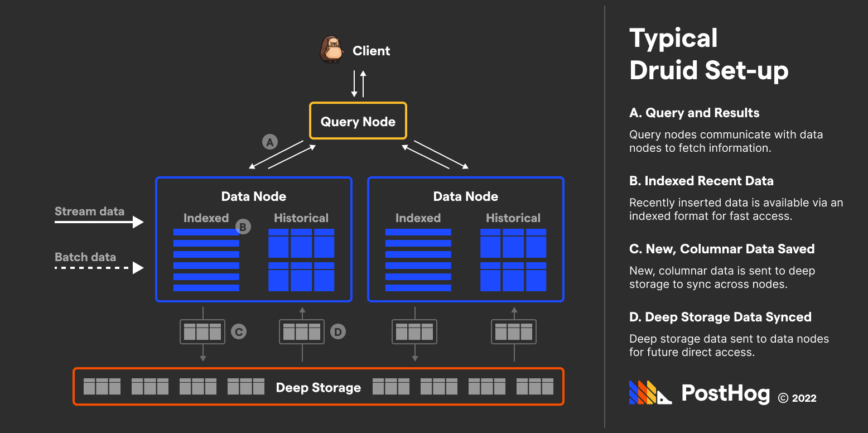The height and width of the screenshot is (433, 868).
Task: Click the © 2022 copyright text
Action: click(797, 398)
